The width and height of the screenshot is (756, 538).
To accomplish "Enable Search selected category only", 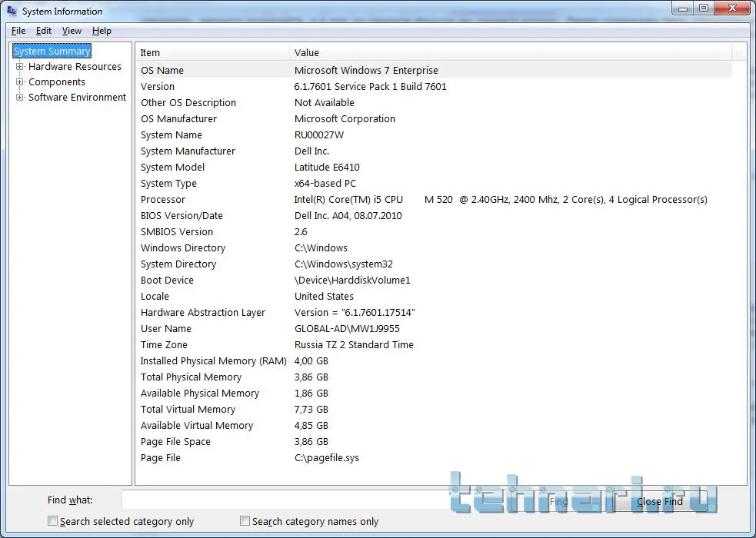I will tap(53, 521).
